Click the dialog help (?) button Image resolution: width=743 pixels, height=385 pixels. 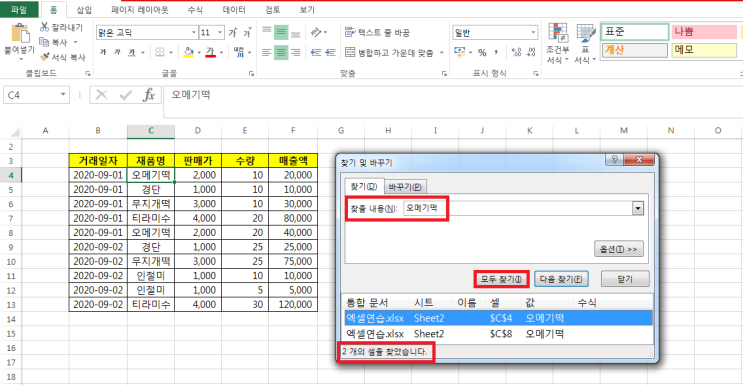pyautogui.click(x=614, y=159)
